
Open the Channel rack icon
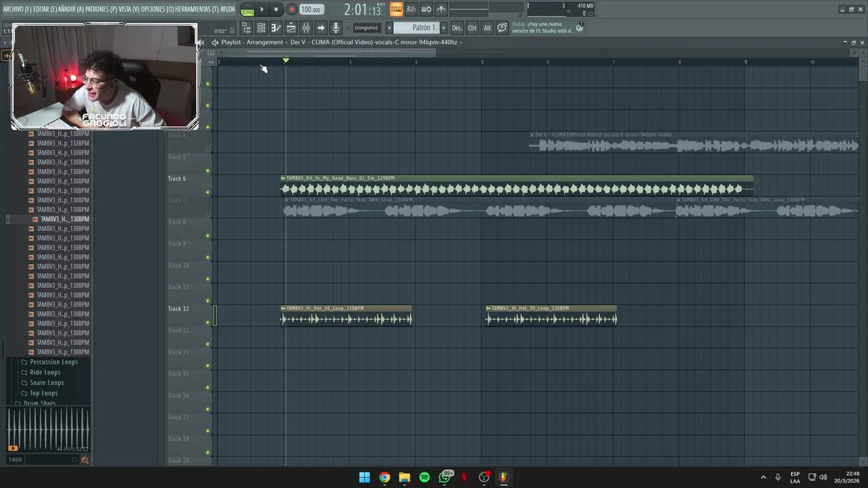(261, 28)
